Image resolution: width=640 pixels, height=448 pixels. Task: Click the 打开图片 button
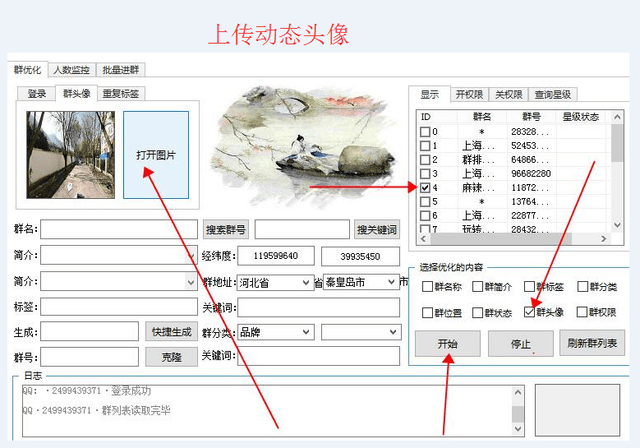tap(156, 155)
